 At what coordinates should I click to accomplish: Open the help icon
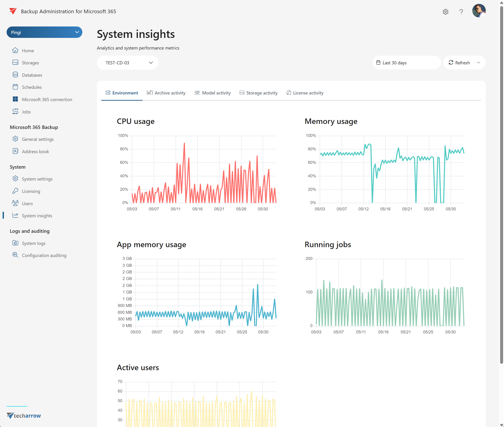461,11
